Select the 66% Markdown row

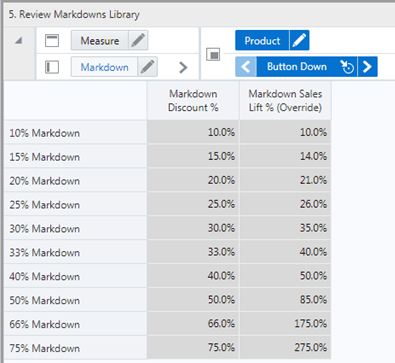point(76,324)
